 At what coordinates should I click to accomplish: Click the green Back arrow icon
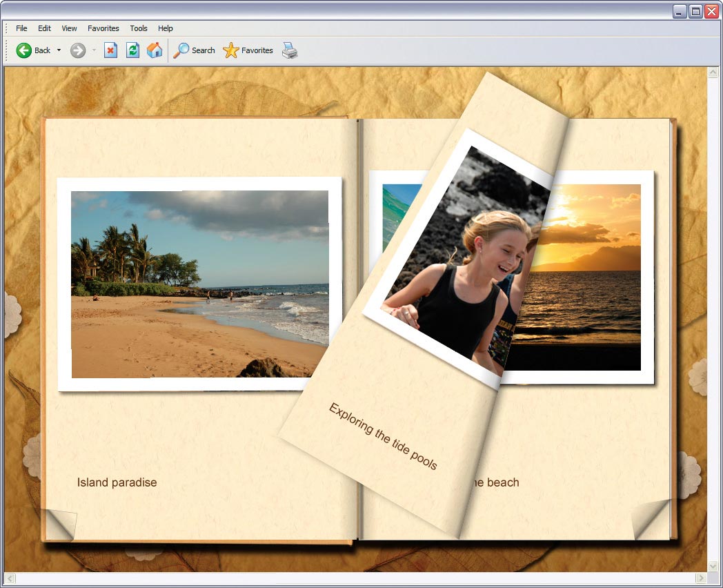(x=24, y=50)
